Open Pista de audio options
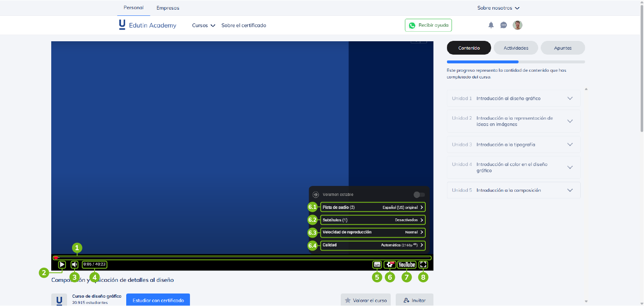This screenshot has height=306, width=644. pos(373,207)
